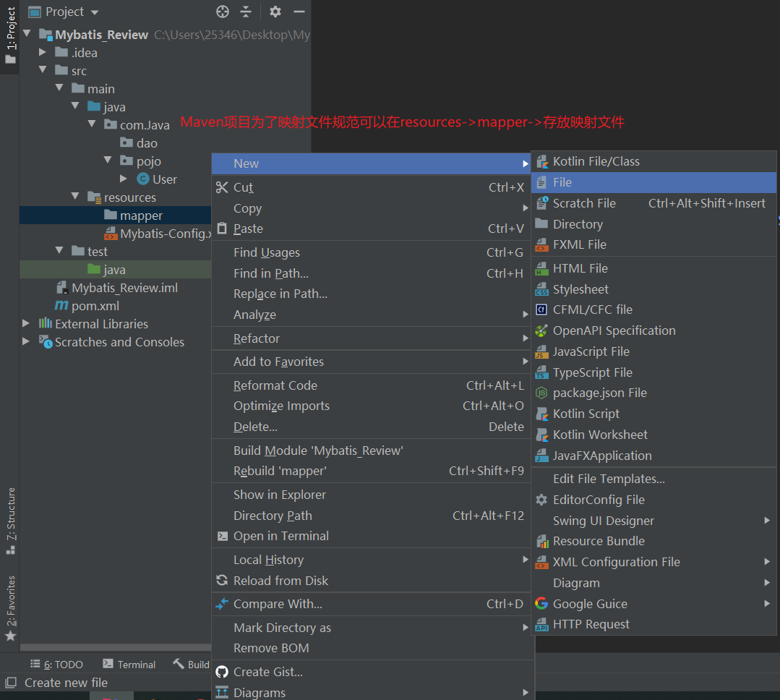Screen dimensions: 780x700
Task: Collapse the Mybatis_Review root node
Action: tap(27, 33)
